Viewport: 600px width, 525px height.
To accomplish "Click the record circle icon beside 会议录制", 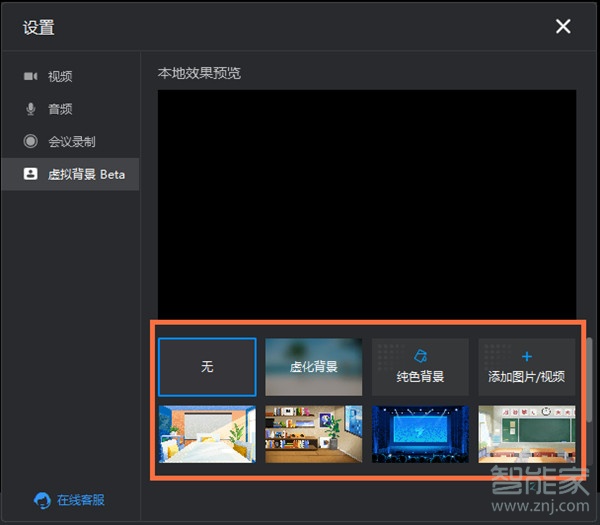I will [30, 142].
